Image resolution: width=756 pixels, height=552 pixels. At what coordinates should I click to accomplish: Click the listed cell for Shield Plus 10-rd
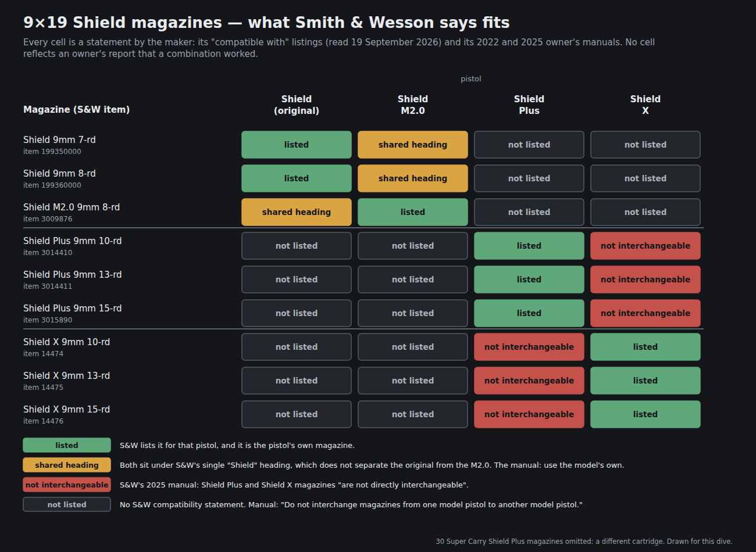pyautogui.click(x=529, y=246)
